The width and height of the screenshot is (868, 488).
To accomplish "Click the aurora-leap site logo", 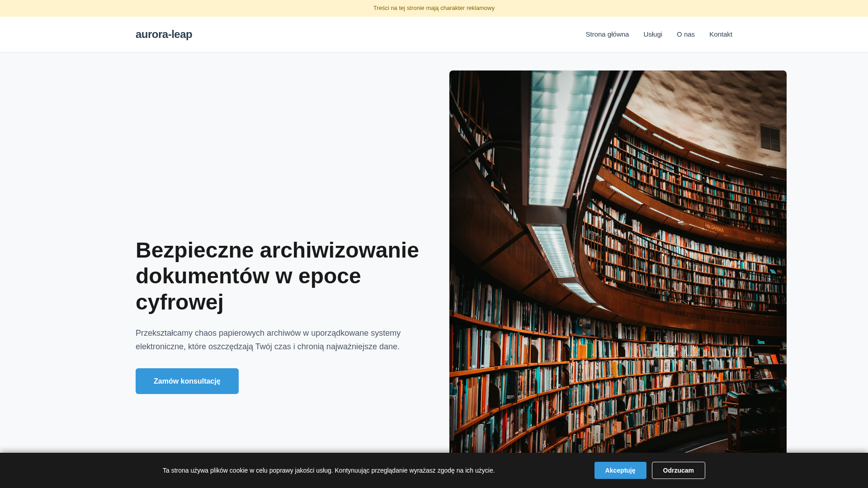I will pos(164,34).
